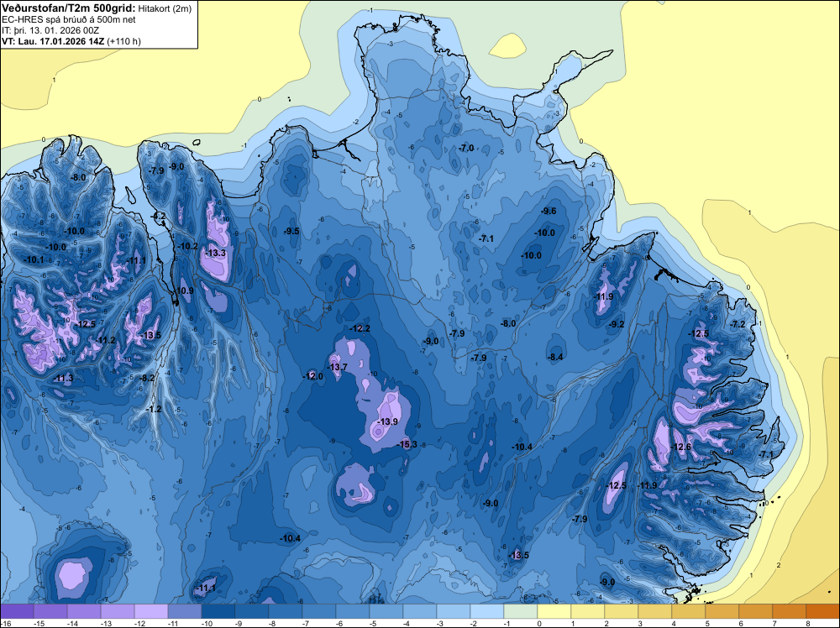The height and width of the screenshot is (628, 840).
Task: Click the map title 'Veðurstofan/T2m 500grid'
Action: 68,8
